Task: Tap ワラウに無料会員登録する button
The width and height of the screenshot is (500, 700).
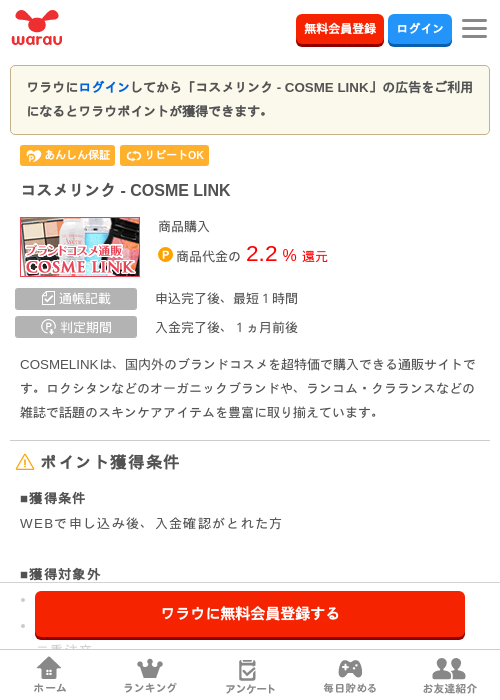Action: (250, 615)
